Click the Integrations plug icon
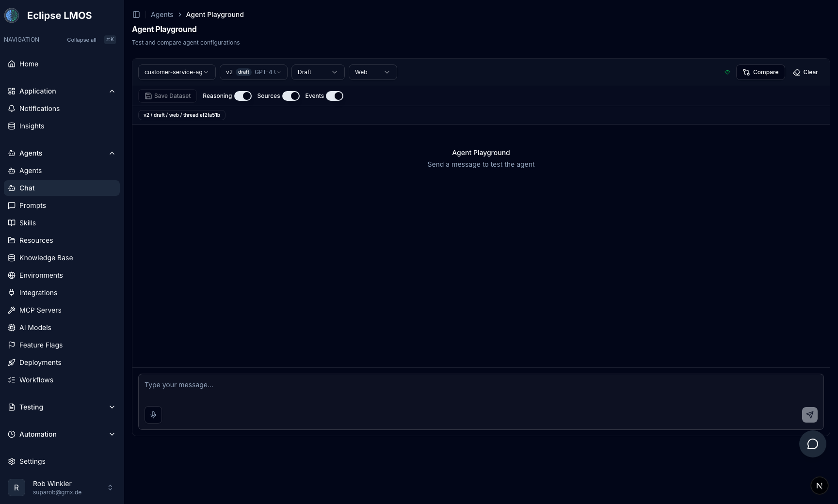Viewport: 838px width, 504px height. (x=12, y=293)
